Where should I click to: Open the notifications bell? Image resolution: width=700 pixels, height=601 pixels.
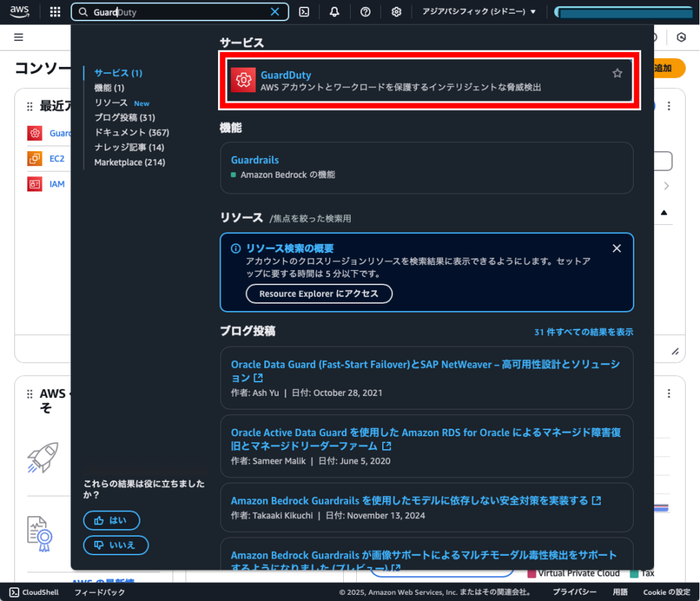coord(334,12)
